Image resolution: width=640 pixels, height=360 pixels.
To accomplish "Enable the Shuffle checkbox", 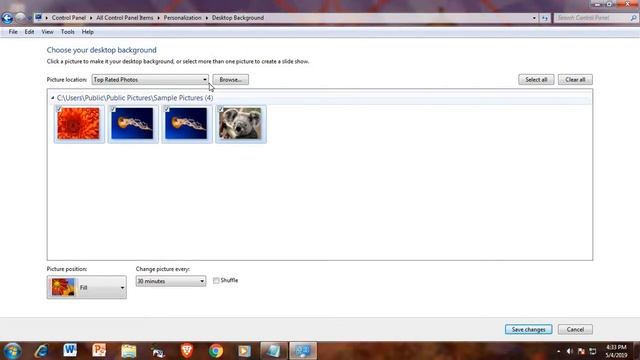I will click(216, 280).
